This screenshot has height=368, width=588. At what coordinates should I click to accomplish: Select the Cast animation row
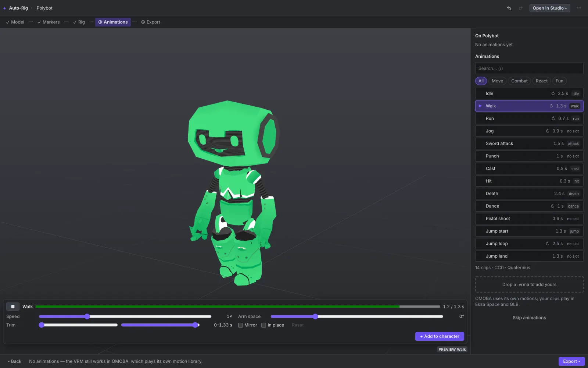coord(529,169)
